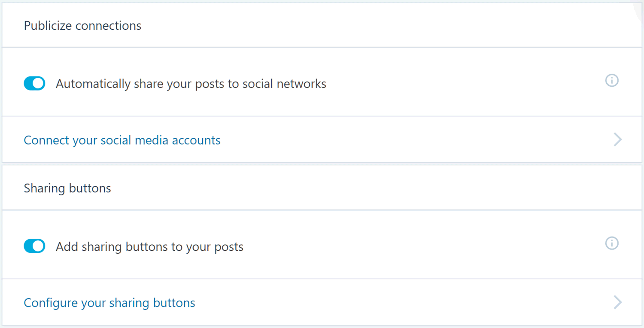Show help tooltip in Sharing buttons card

[612, 243]
